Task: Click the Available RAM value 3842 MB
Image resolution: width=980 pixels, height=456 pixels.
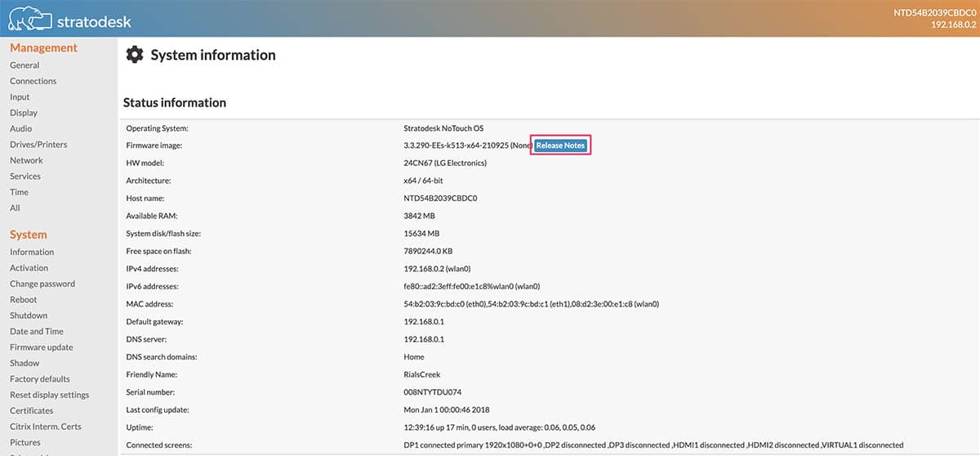Action: [x=420, y=216]
